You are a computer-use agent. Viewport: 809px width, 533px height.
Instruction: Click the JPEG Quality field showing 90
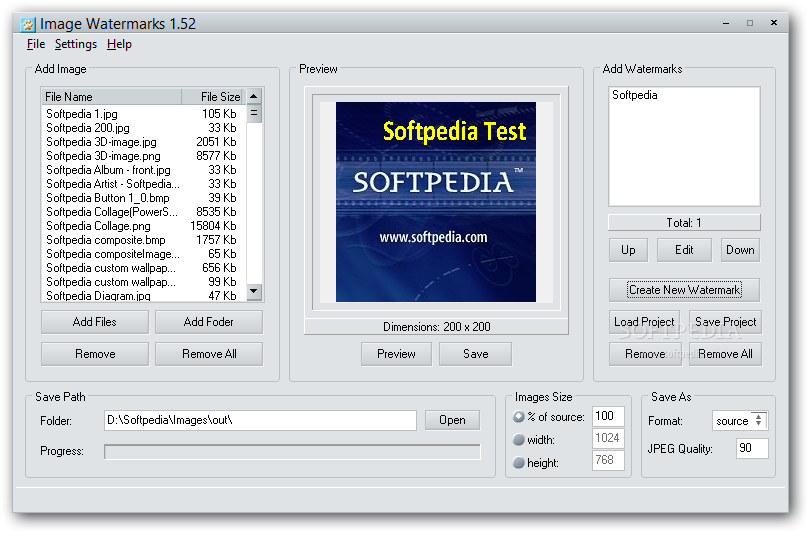(752, 448)
